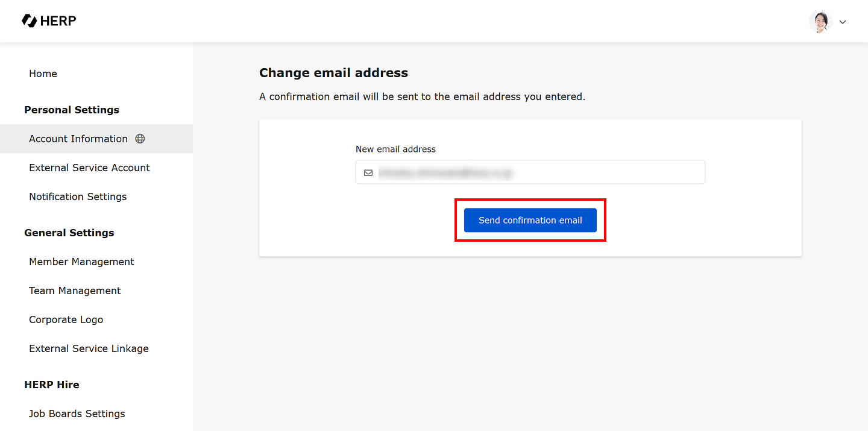This screenshot has height=431, width=868.
Task: Open Team Management section
Action: [x=75, y=291]
